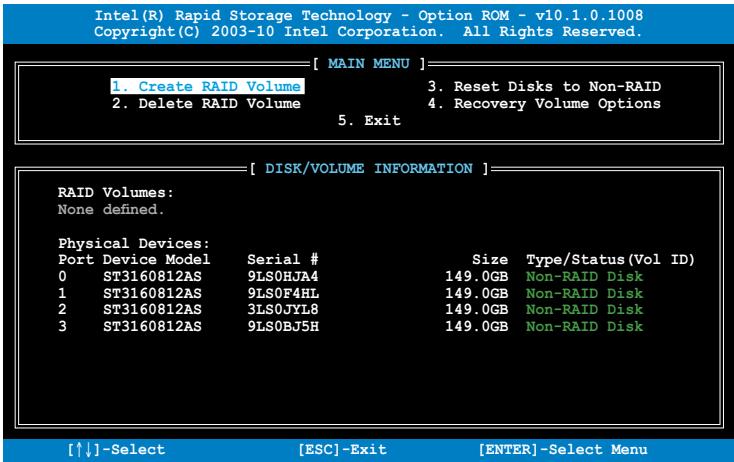Click serial number 3LS0JYL8
The width and height of the screenshot is (734, 462).
[283, 309]
